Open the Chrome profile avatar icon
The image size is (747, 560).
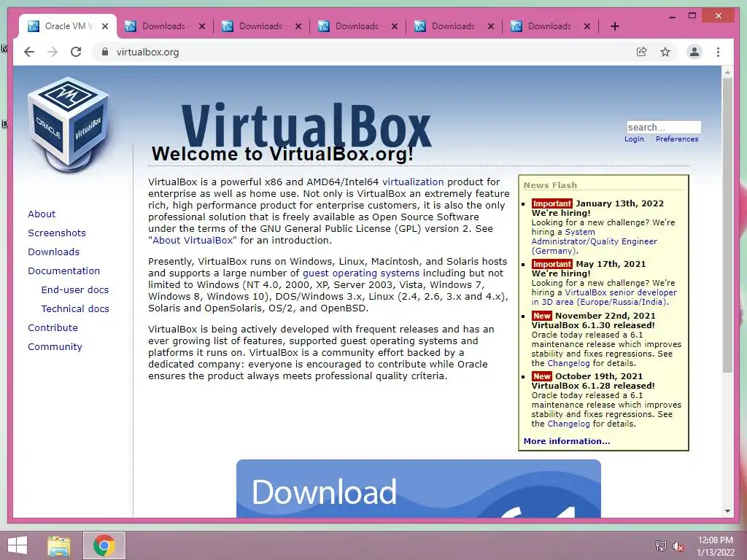coord(694,52)
